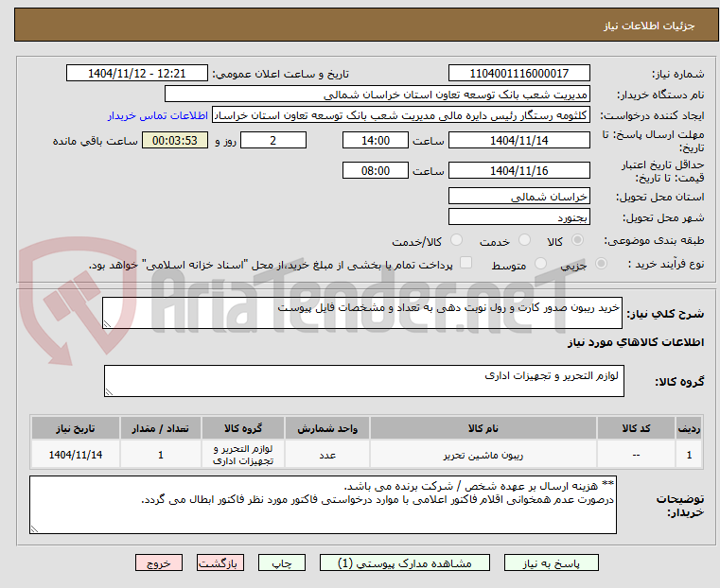
Task: Select the جزیی purchase type radio
Action: pos(601,263)
